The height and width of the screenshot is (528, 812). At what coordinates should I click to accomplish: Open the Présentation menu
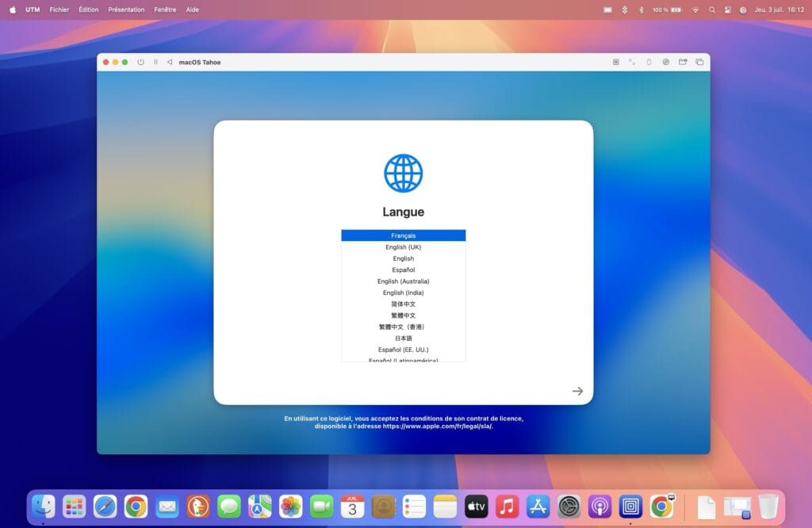[x=126, y=10]
